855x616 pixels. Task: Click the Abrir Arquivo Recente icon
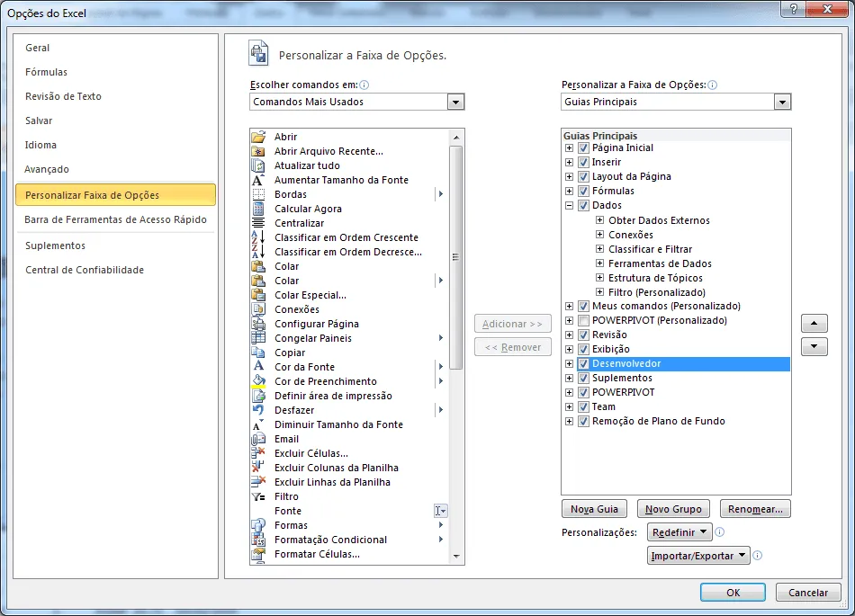click(x=258, y=151)
